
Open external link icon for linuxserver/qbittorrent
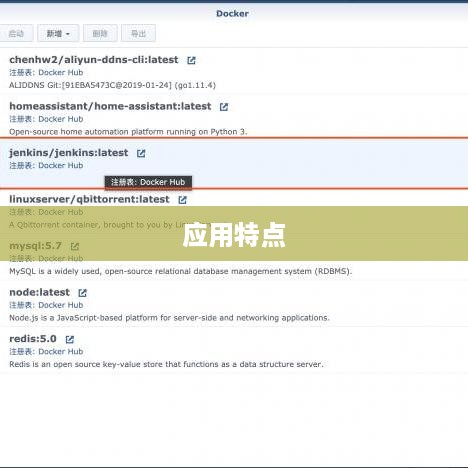tap(182, 200)
